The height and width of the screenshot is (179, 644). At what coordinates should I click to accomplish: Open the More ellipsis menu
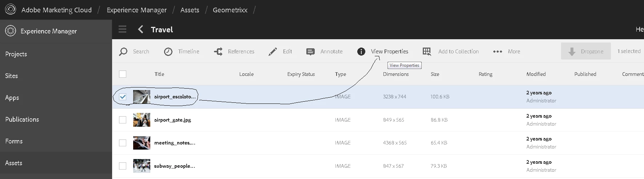pyautogui.click(x=497, y=52)
